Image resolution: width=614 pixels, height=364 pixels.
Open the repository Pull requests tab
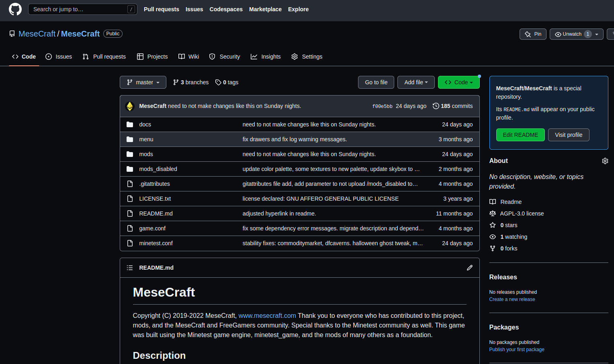pyautogui.click(x=104, y=57)
